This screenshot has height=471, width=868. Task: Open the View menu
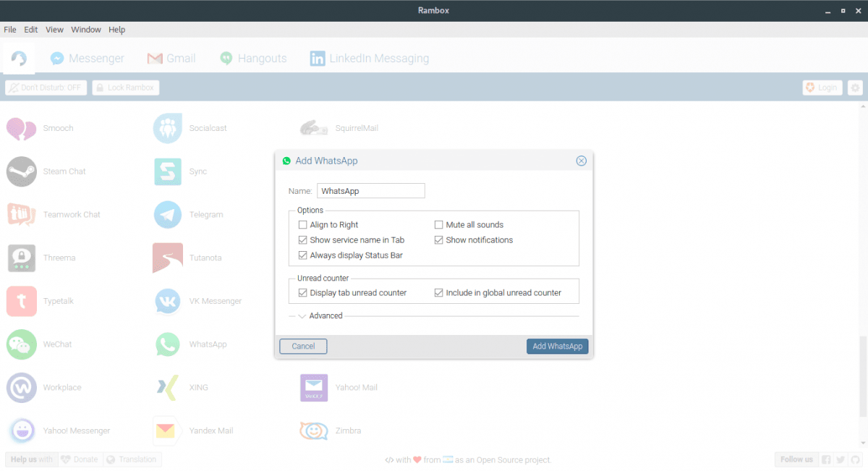coord(54,30)
